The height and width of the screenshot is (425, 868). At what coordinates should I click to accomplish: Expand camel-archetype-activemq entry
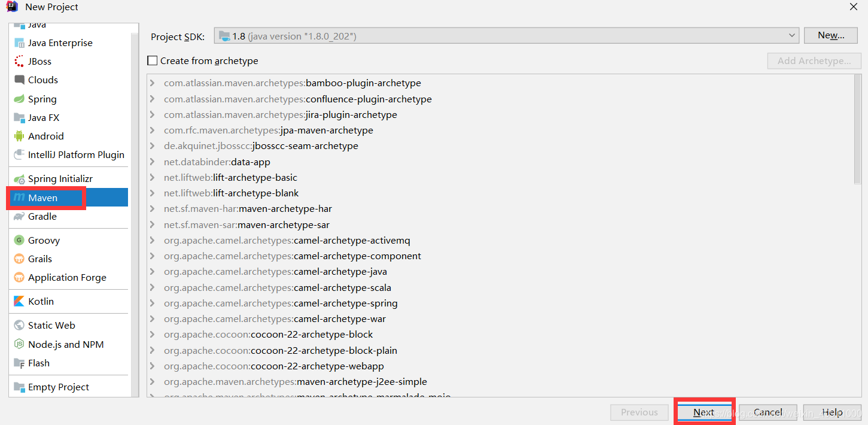pyautogui.click(x=153, y=241)
